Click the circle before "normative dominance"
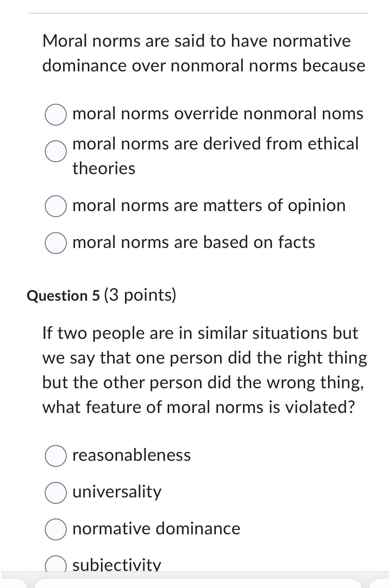 tap(56, 527)
